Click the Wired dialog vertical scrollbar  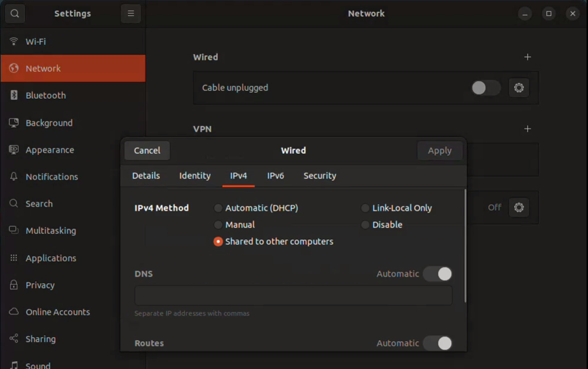pyautogui.click(x=465, y=246)
